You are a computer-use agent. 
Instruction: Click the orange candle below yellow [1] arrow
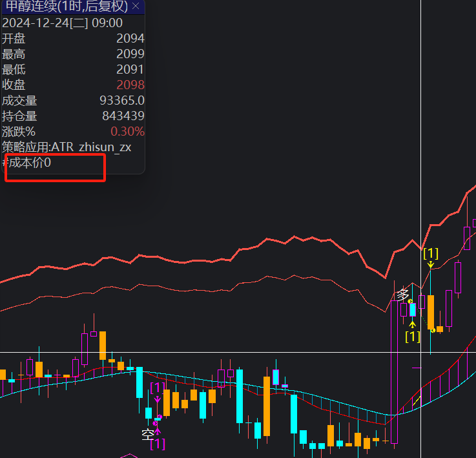coord(431,311)
